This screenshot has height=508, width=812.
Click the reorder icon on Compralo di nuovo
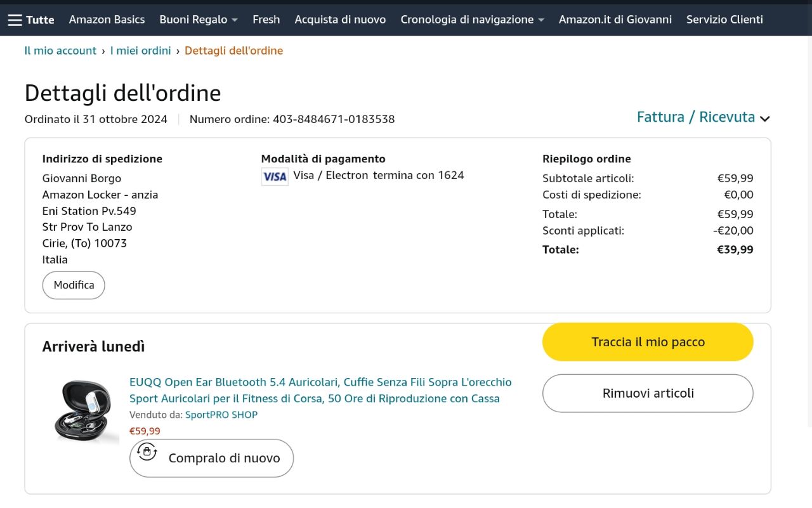[x=147, y=452]
